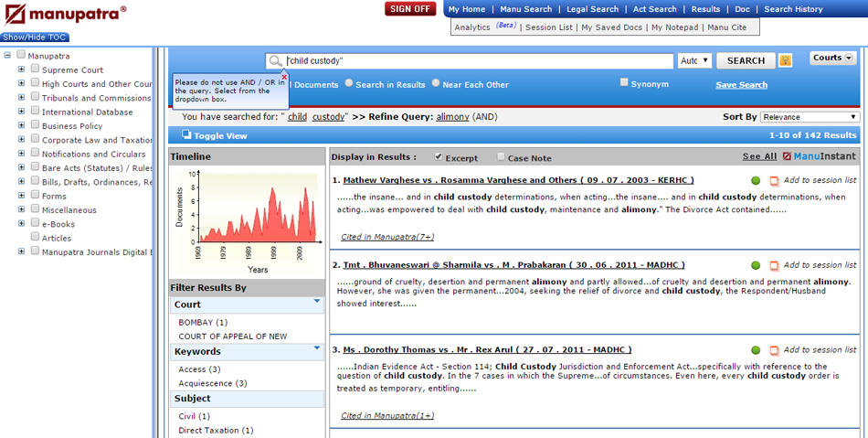This screenshot has width=868, height=438.
Task: Click the Manupatra logo
Action: 64,15
